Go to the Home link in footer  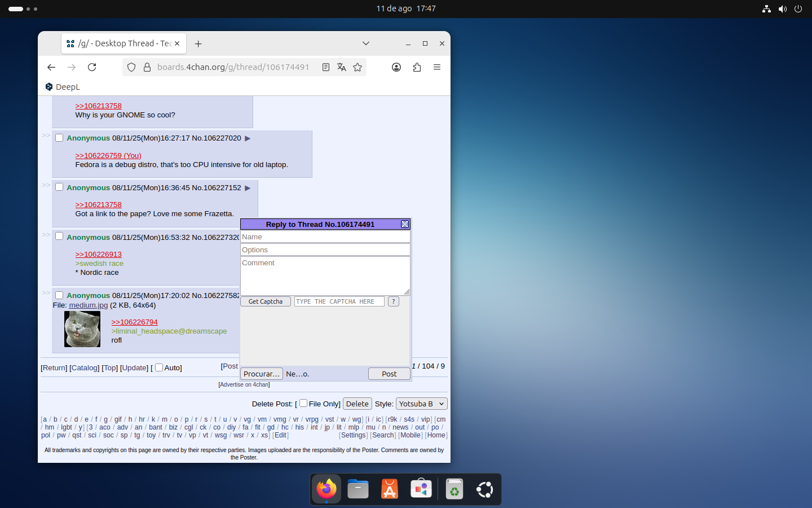click(436, 435)
